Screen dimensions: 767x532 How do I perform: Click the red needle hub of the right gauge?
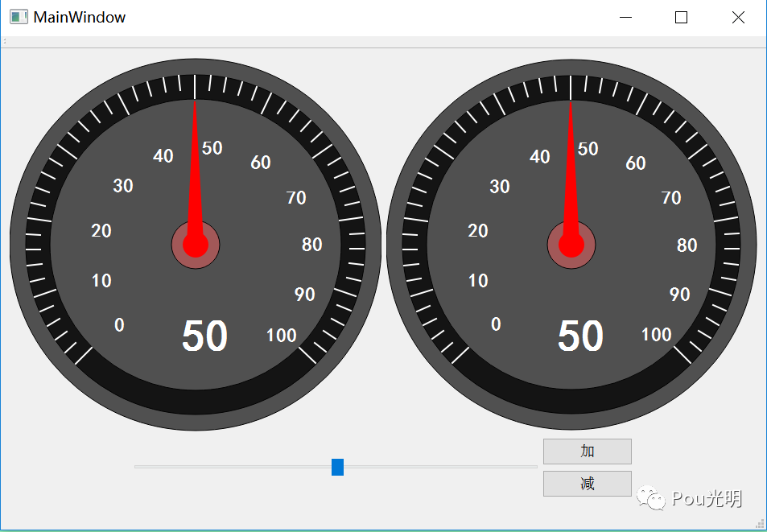[571, 245]
